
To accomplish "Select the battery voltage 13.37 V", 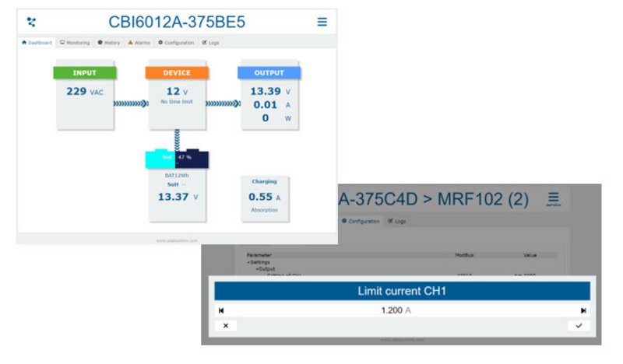I will [178, 197].
